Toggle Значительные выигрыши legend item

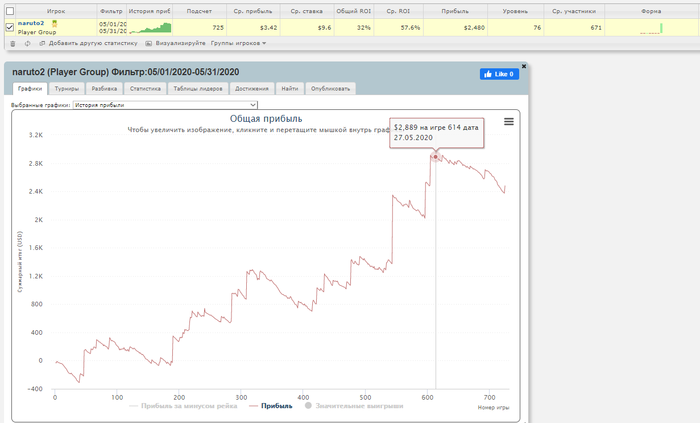coord(354,406)
